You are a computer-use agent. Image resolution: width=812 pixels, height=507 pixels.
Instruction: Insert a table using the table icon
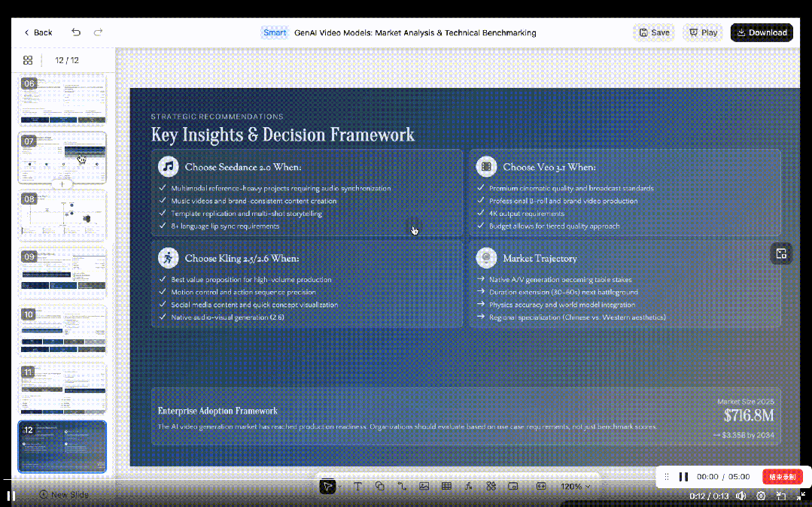coord(446,486)
